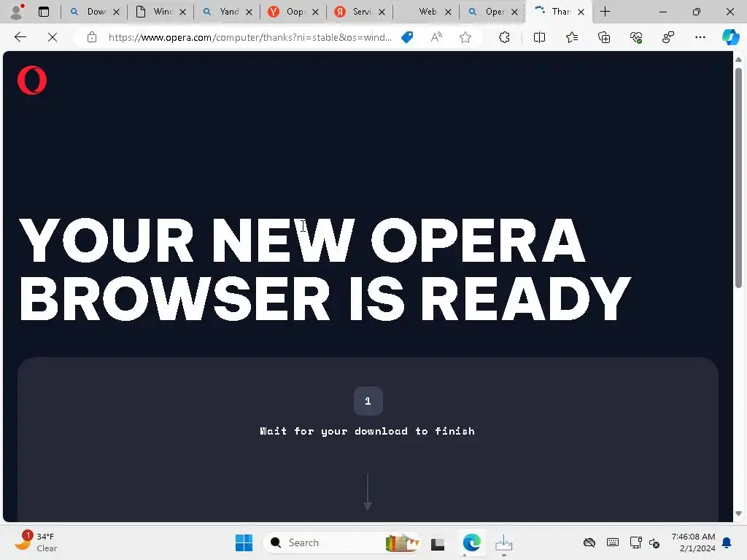Close the 'Servi' tab
This screenshot has width=747, height=560.
[x=382, y=12]
